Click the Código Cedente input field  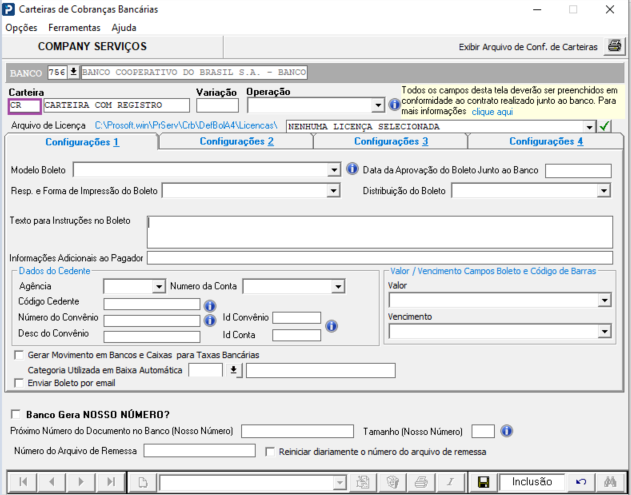[152, 304]
